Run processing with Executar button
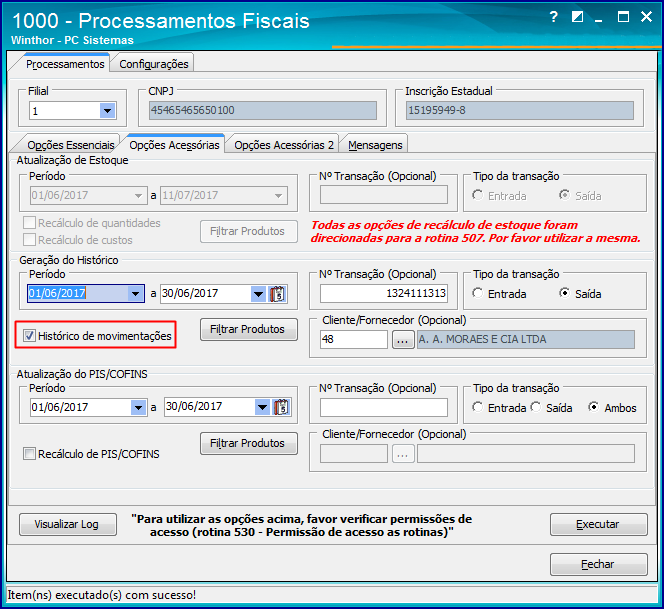 [x=598, y=524]
